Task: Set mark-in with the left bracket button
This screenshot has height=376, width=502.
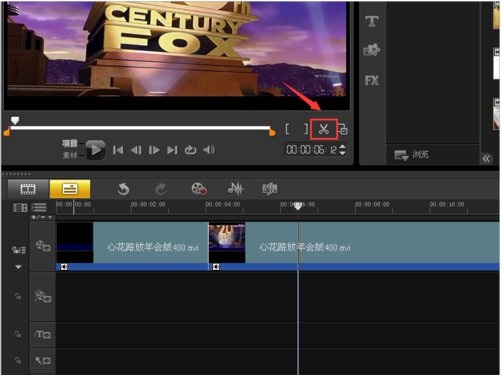Action: tap(287, 129)
